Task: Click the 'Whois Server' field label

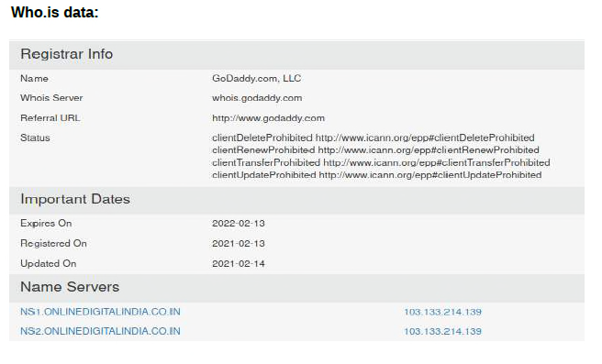Action: pos(51,98)
